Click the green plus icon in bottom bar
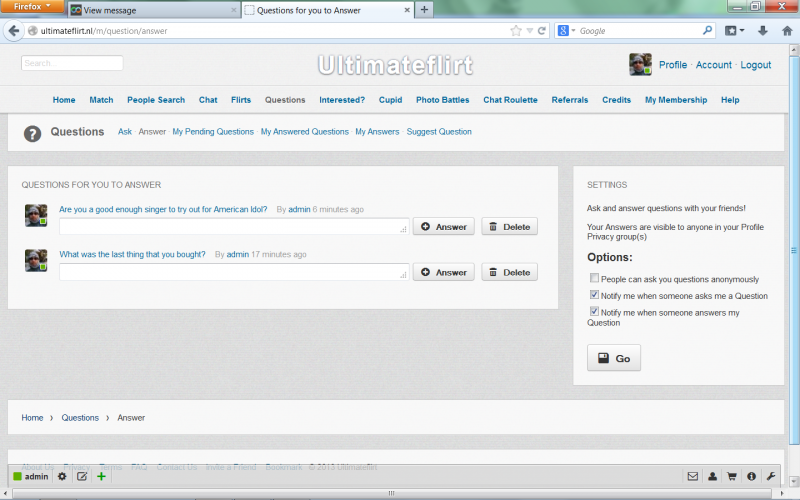This screenshot has height=500, width=800. pyautogui.click(x=101, y=477)
